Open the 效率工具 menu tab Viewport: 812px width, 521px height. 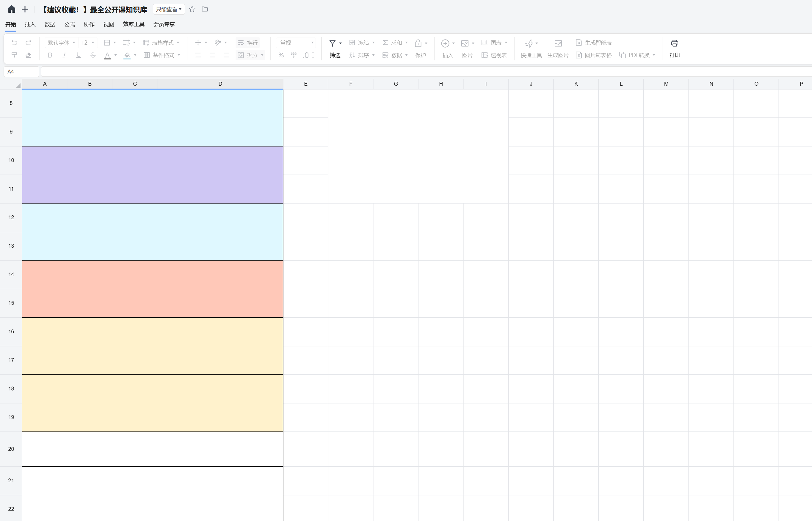(134, 24)
